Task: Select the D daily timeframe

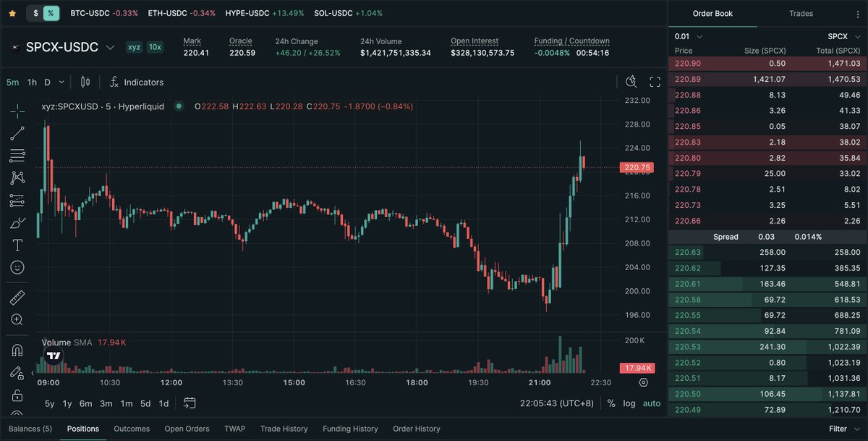Action: coord(48,82)
